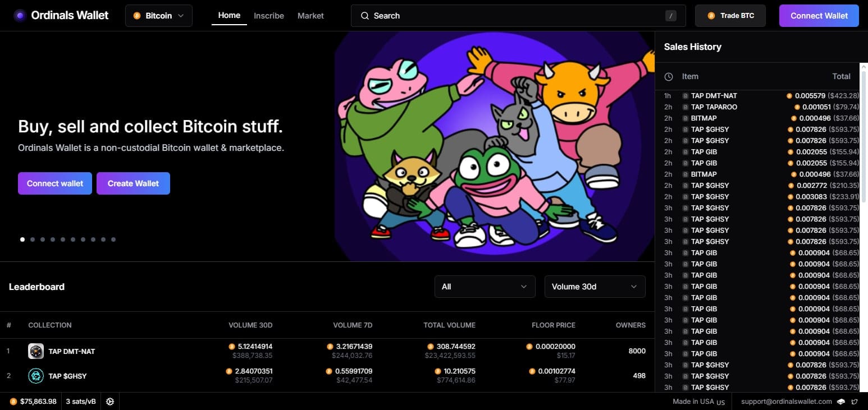Screen dimensions: 868x410
Task: Click the coin icon beside 0.003083 sale total
Action: click(791, 196)
